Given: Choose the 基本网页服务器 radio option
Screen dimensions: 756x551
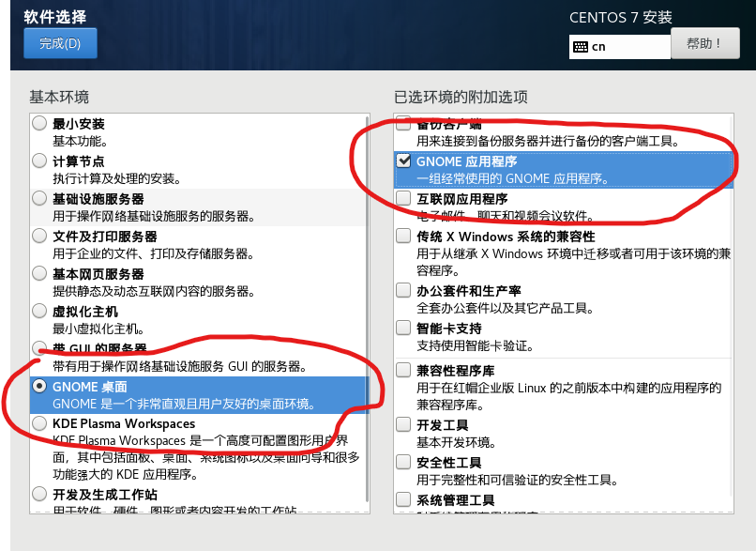Looking at the screenshot, I should (39, 273).
